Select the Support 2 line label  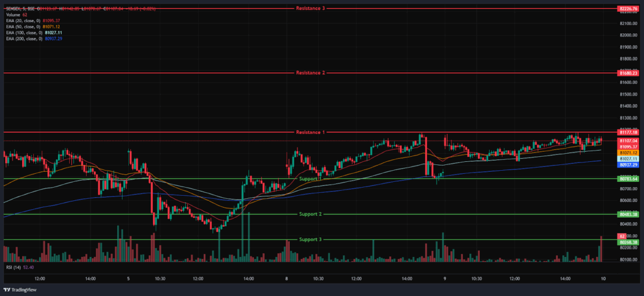(x=310, y=214)
